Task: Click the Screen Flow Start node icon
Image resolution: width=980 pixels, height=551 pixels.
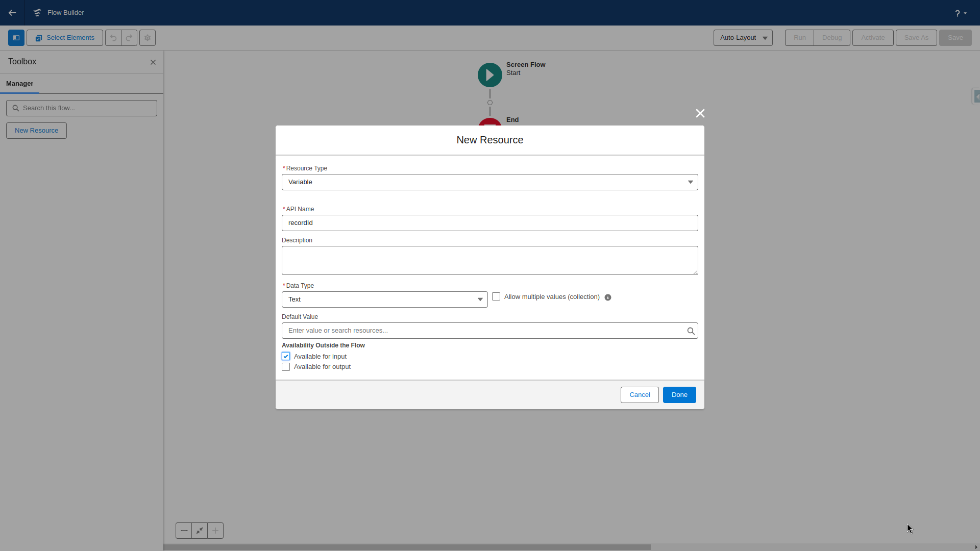Action: (x=489, y=74)
